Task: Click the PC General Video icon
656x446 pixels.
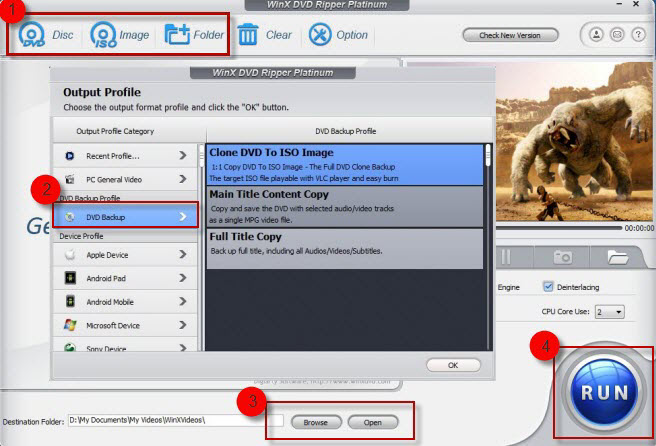Action: 70,179
